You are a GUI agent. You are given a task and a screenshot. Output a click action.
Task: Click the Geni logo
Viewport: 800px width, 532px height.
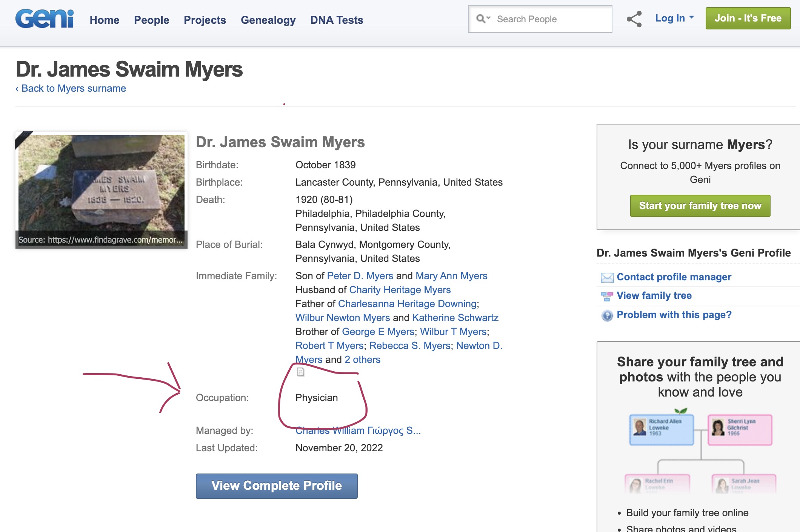tap(45, 19)
